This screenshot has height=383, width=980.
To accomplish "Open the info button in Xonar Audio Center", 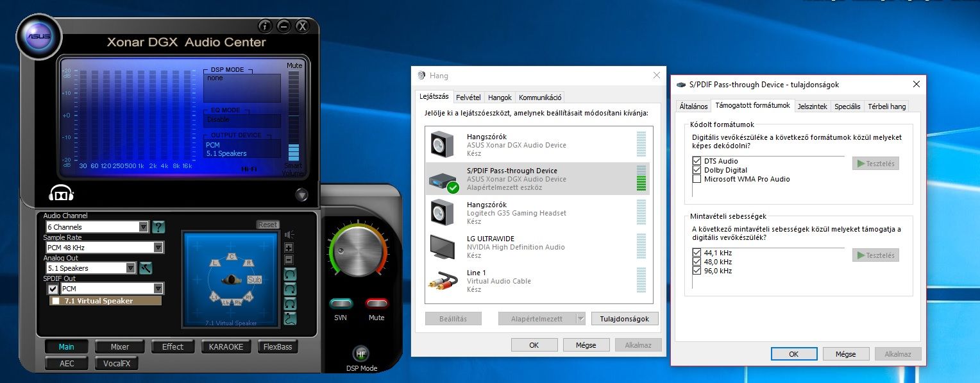I will click(266, 26).
